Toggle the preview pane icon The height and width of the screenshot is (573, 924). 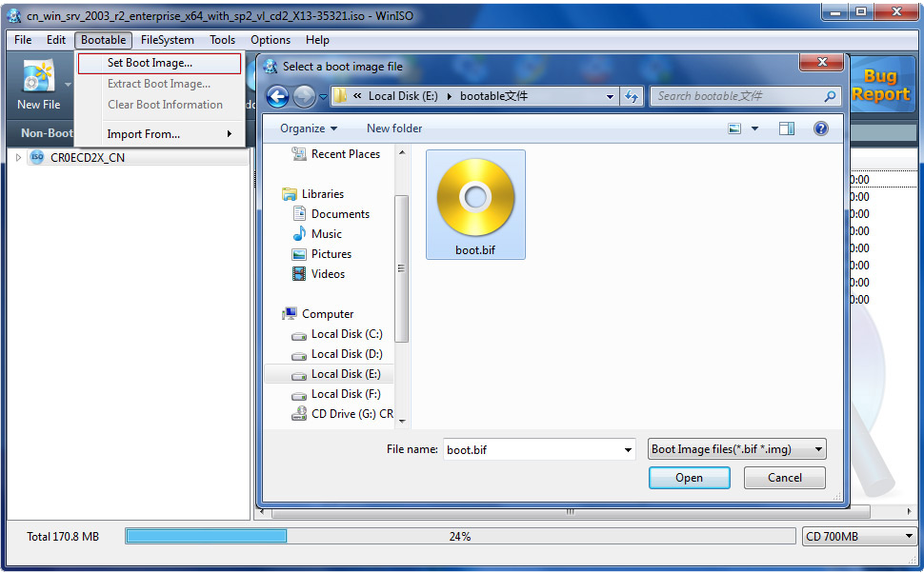[786, 128]
